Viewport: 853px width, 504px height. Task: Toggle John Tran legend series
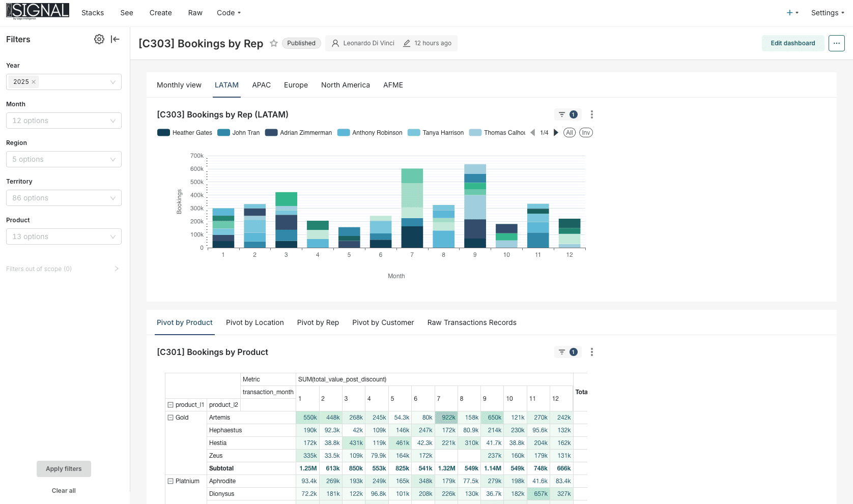238,133
